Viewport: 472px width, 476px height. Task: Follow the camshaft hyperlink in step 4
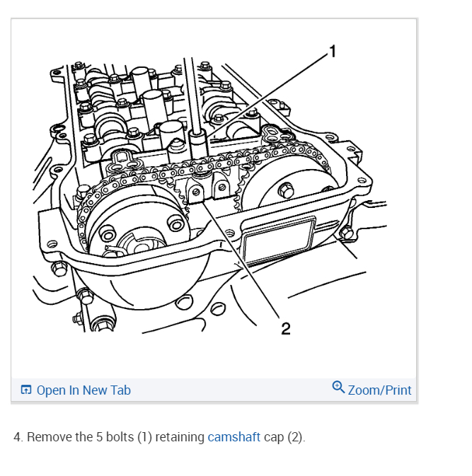tap(234, 437)
